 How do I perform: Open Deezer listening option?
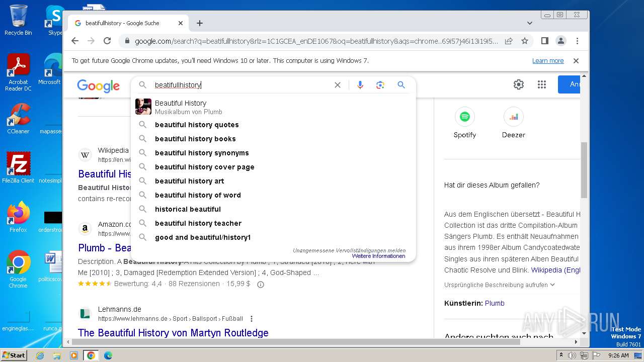tap(513, 123)
